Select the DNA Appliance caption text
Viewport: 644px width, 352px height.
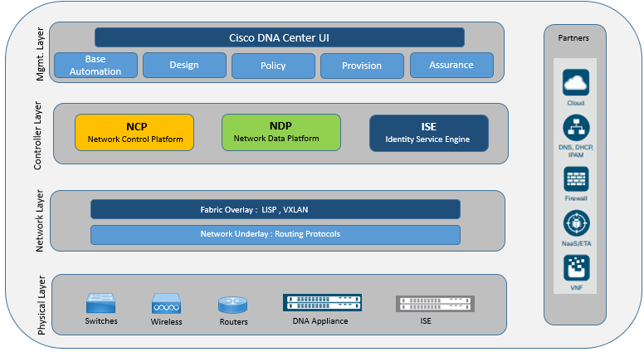pyautogui.click(x=320, y=321)
